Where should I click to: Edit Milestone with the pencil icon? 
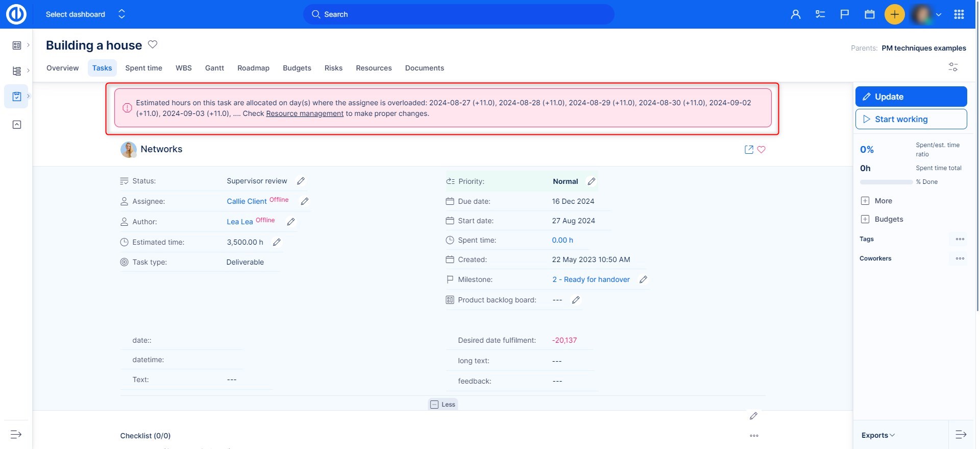(643, 279)
